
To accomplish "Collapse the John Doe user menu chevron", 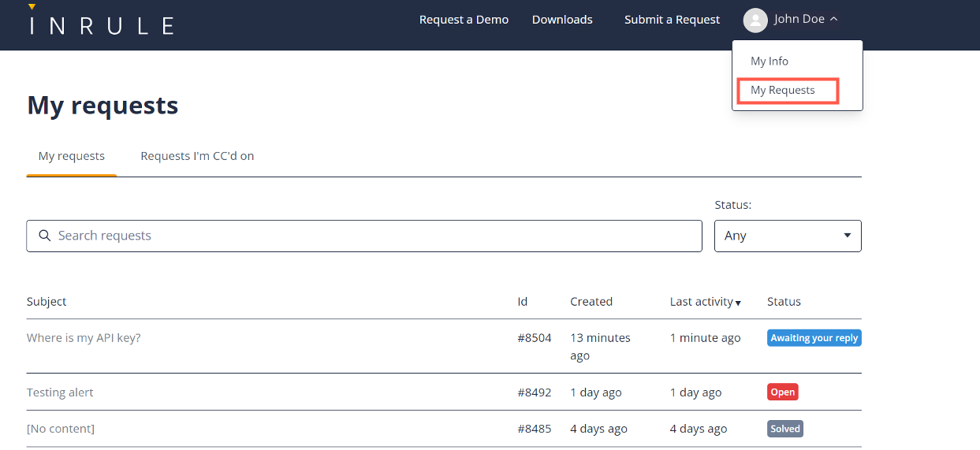I will [834, 20].
